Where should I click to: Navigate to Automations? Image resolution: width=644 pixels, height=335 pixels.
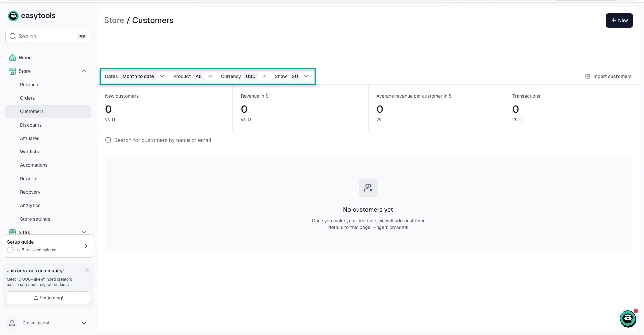point(48,165)
